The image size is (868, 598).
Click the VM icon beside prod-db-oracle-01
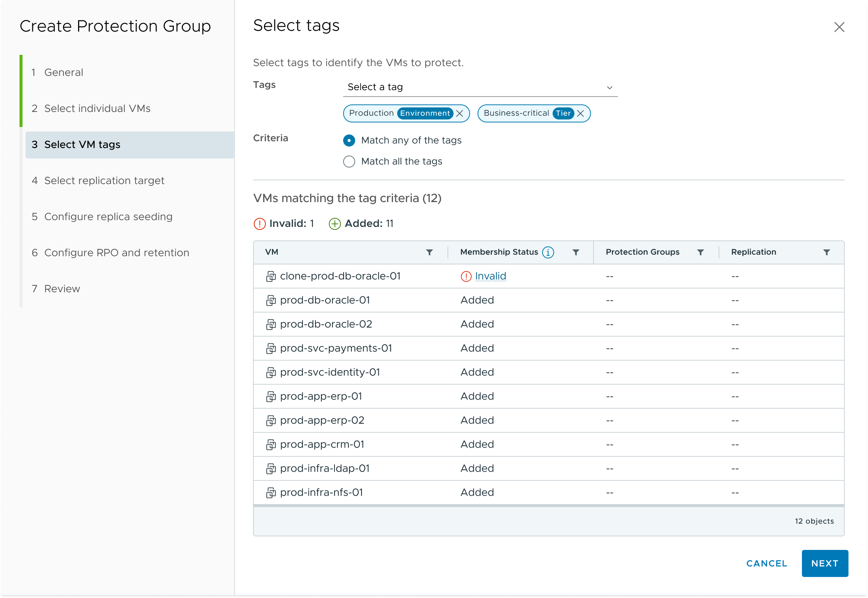(x=271, y=300)
